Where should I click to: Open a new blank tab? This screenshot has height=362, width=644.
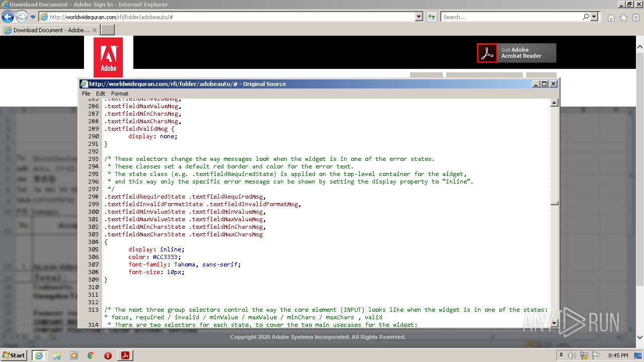pyautogui.click(x=108, y=30)
